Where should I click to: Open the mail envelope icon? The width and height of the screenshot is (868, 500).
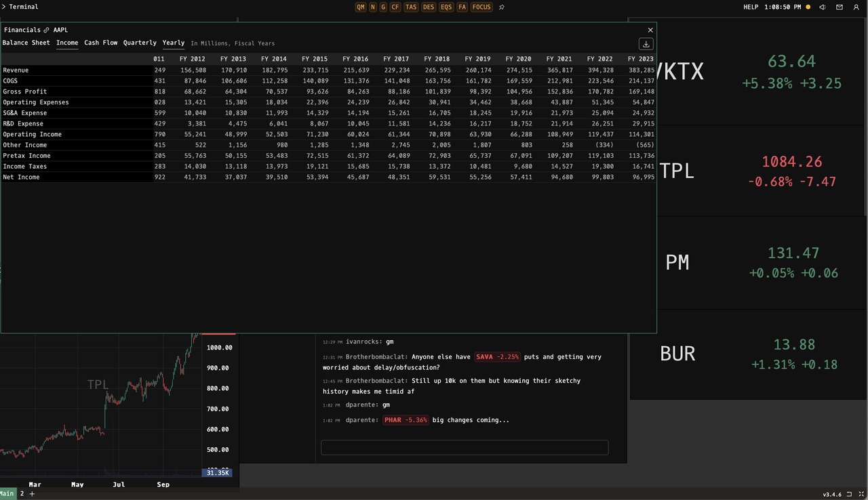(x=840, y=7)
